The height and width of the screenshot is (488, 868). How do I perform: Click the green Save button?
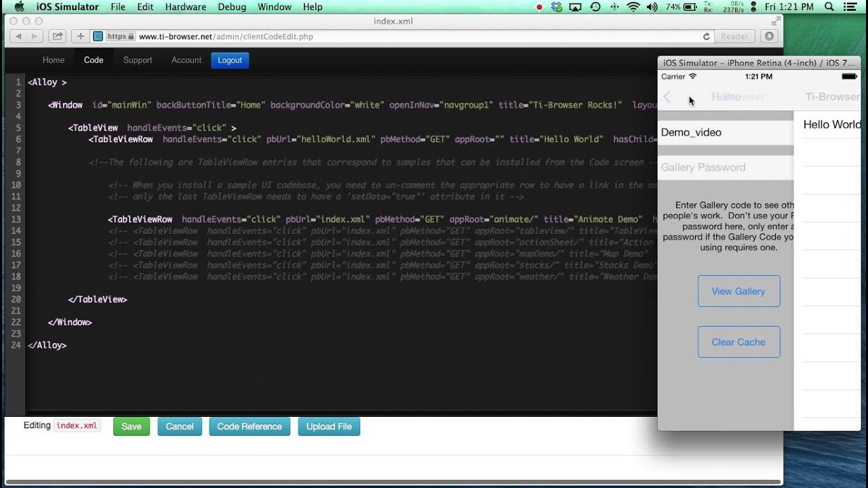coord(132,426)
